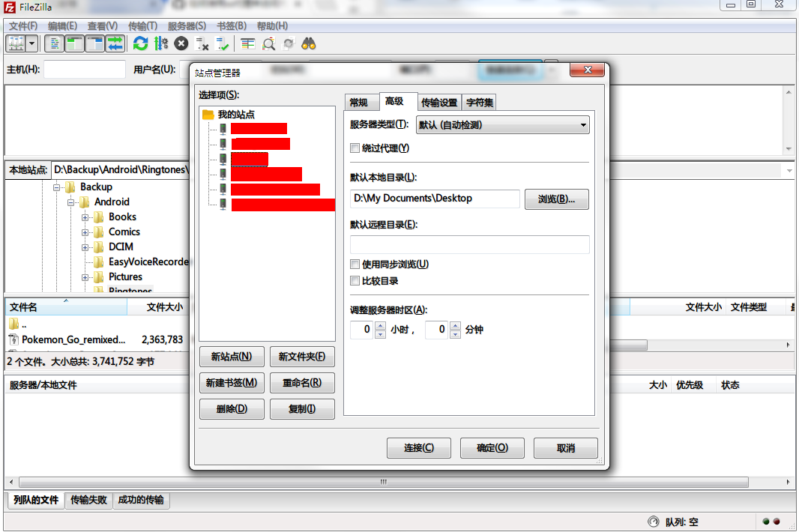Switch to 列队的文件 tab
Image resolution: width=799 pixels, height=532 pixels.
coord(36,500)
